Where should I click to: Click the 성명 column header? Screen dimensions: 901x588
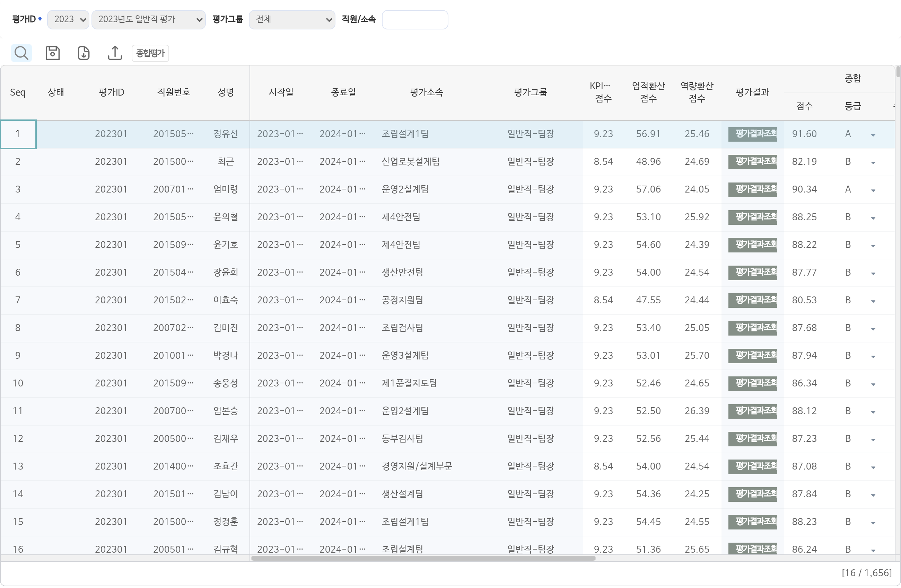[226, 92]
